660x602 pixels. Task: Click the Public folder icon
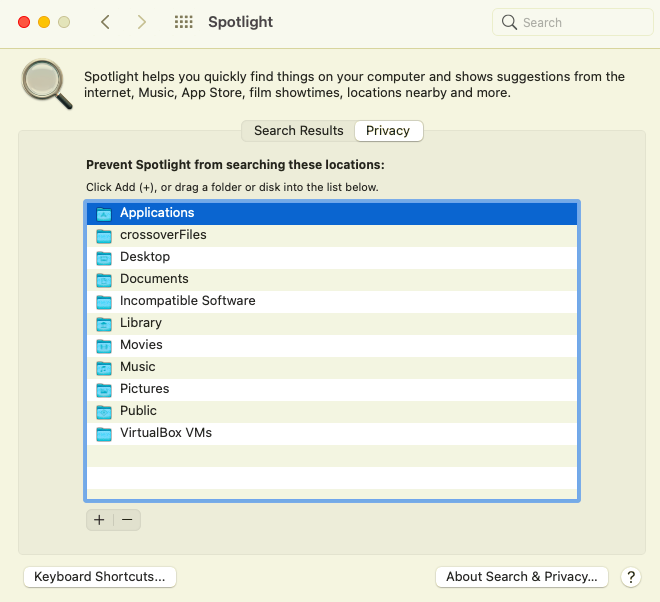coord(104,412)
